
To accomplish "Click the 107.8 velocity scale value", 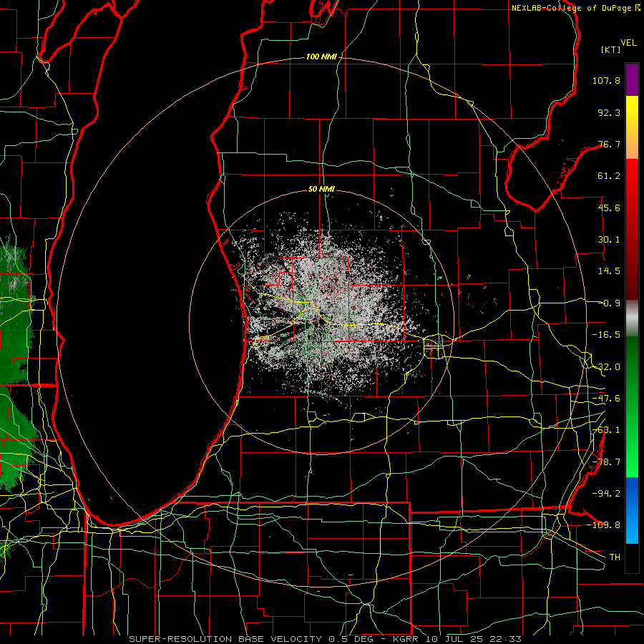I will [x=606, y=80].
